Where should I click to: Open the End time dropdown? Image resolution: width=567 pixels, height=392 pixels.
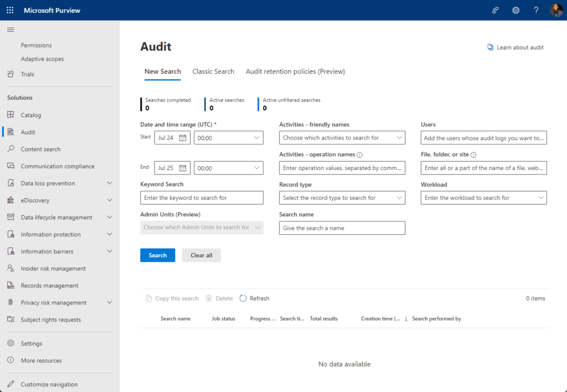pyautogui.click(x=229, y=168)
